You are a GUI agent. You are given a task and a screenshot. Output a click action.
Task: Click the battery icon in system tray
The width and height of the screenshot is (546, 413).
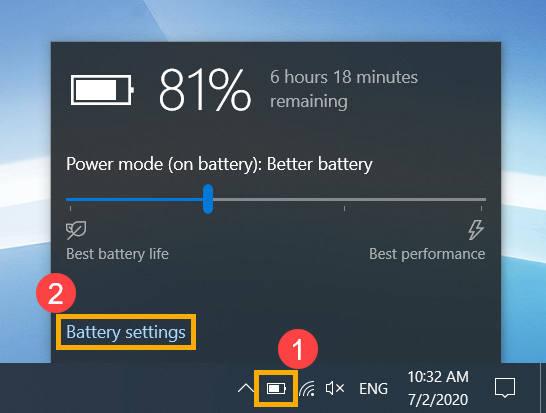pyautogui.click(x=276, y=388)
